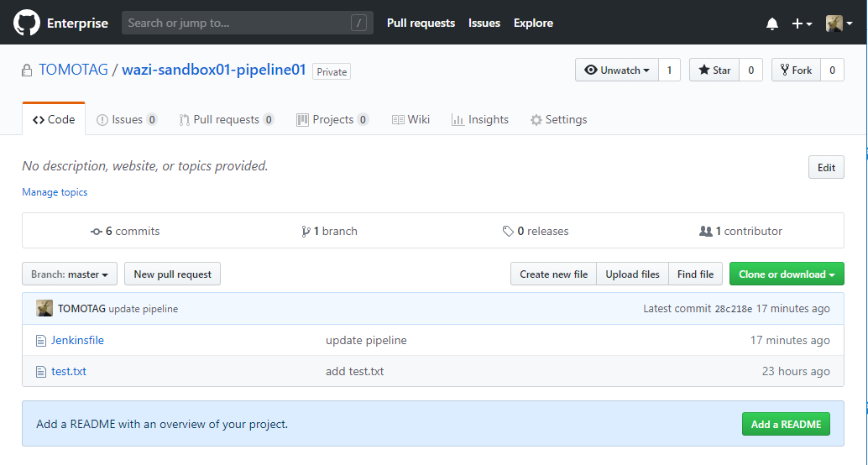The width and height of the screenshot is (868, 465).
Task: Go to TOMOTAG owner profile
Action: [x=73, y=70]
